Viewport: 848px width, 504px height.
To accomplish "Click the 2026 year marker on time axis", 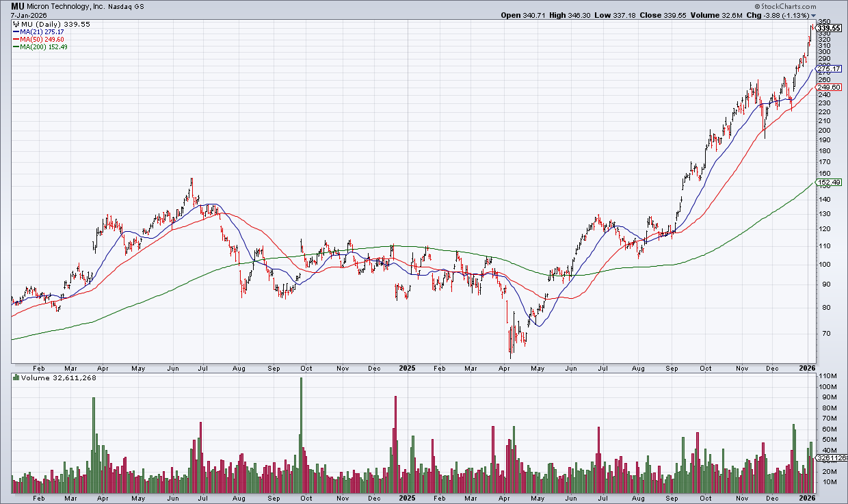I will [808, 368].
